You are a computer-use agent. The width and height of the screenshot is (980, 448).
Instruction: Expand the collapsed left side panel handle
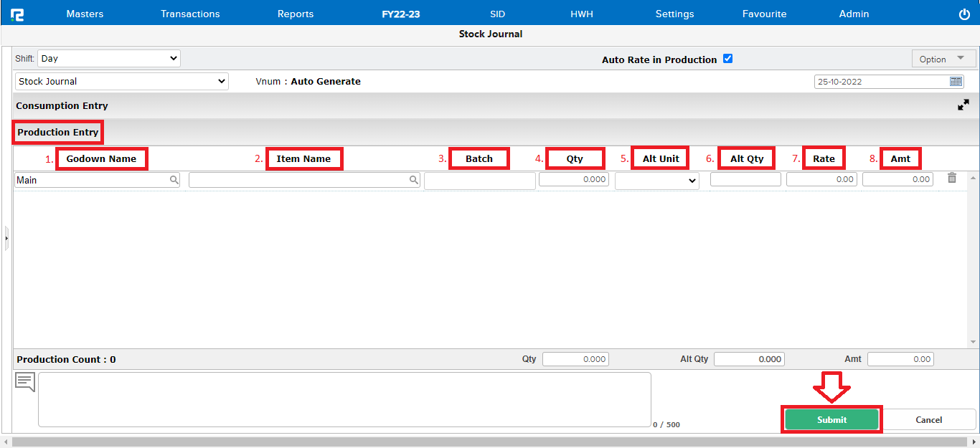click(x=6, y=237)
